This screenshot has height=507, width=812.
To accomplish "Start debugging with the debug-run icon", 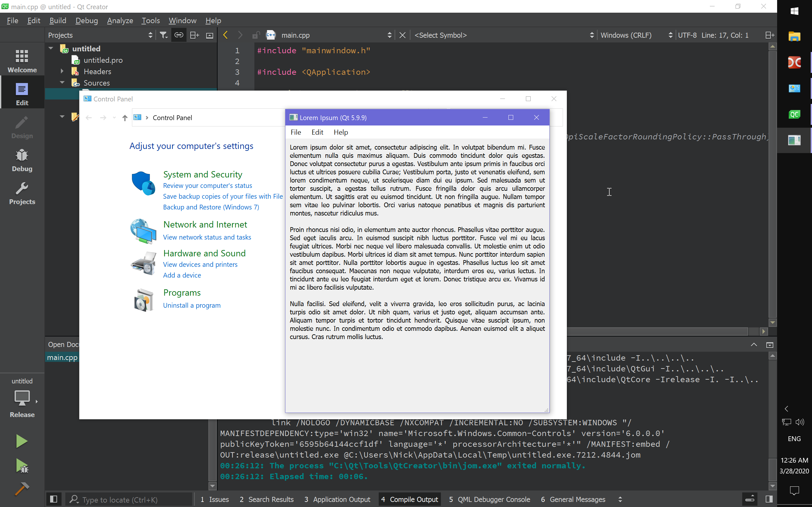I will coord(22,466).
